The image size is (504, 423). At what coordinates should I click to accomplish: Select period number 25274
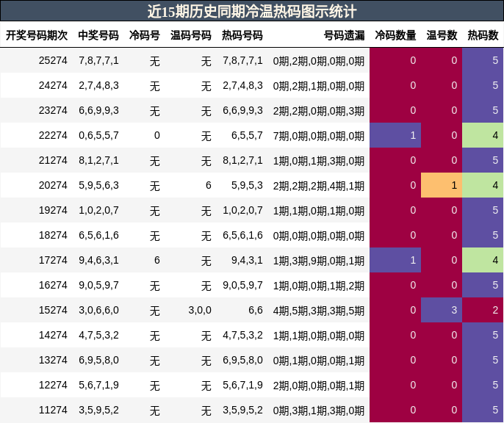[x=53, y=60]
